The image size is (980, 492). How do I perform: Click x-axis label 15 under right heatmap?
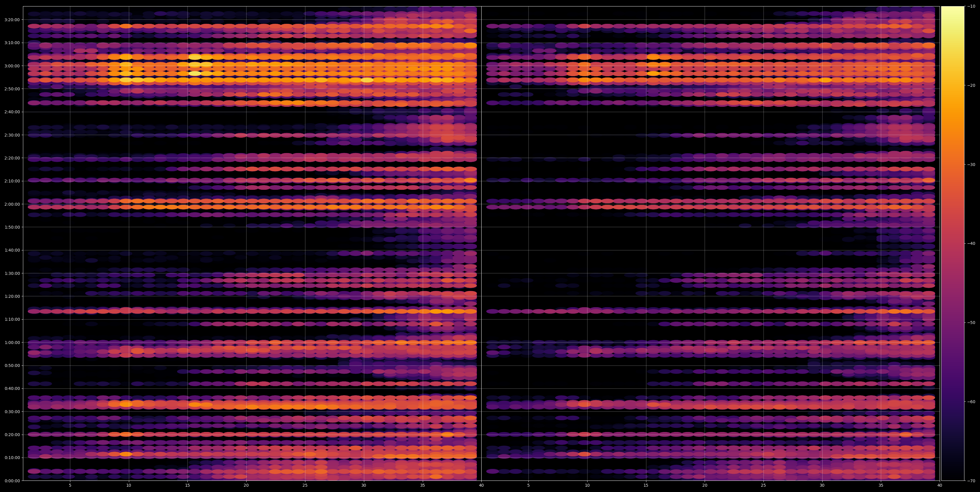[646, 486]
